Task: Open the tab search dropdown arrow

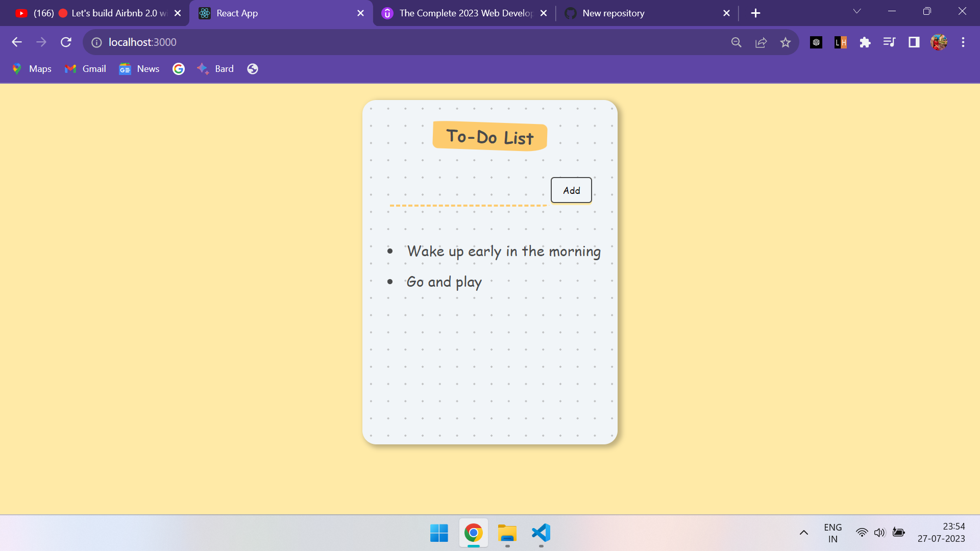Action: tap(856, 11)
